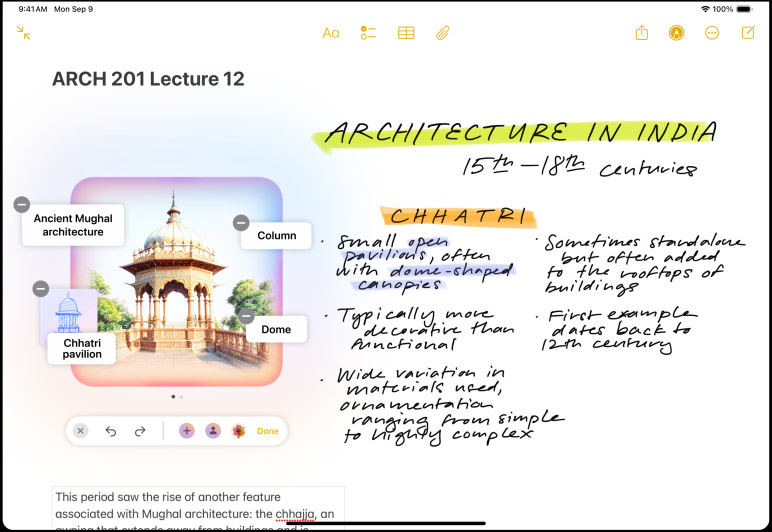The height and width of the screenshot is (532, 772).
Task: Toggle the Markup pen tool
Action: click(x=677, y=33)
